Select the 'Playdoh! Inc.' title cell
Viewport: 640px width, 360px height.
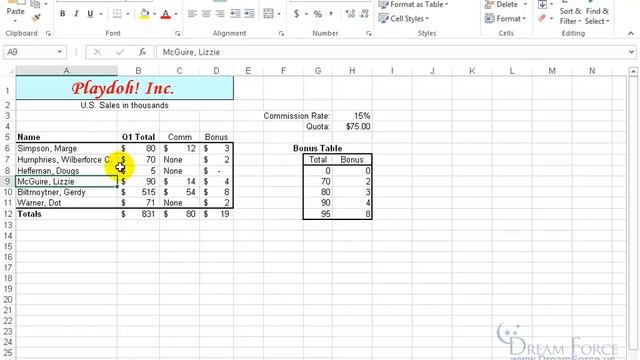[124, 88]
